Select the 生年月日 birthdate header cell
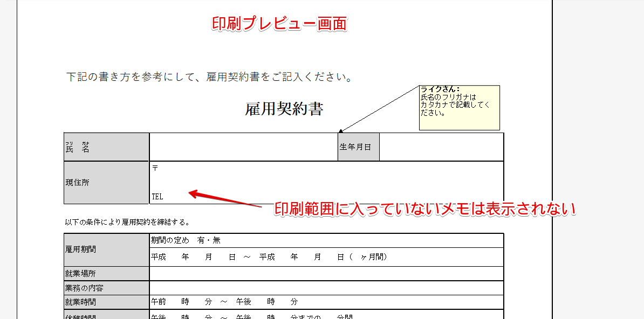This screenshot has height=319, width=644. 358,146
